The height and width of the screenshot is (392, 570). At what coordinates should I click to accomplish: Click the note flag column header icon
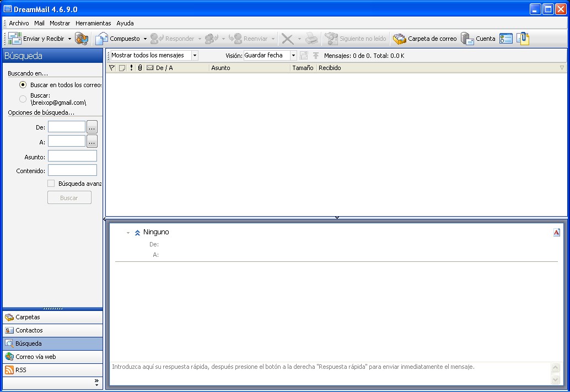(x=122, y=68)
